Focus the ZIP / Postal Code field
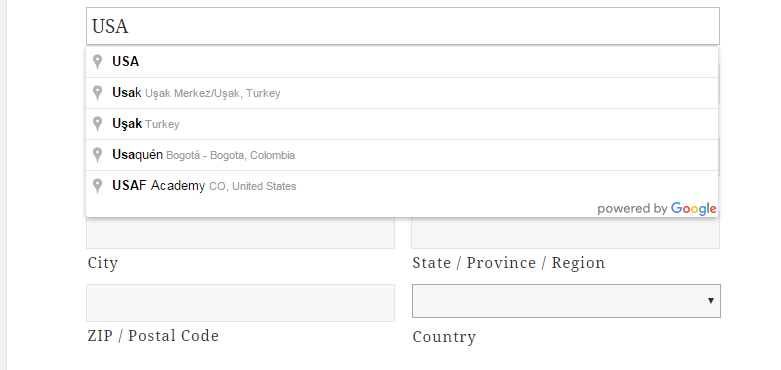Image resolution: width=781 pixels, height=370 pixels. click(x=240, y=303)
